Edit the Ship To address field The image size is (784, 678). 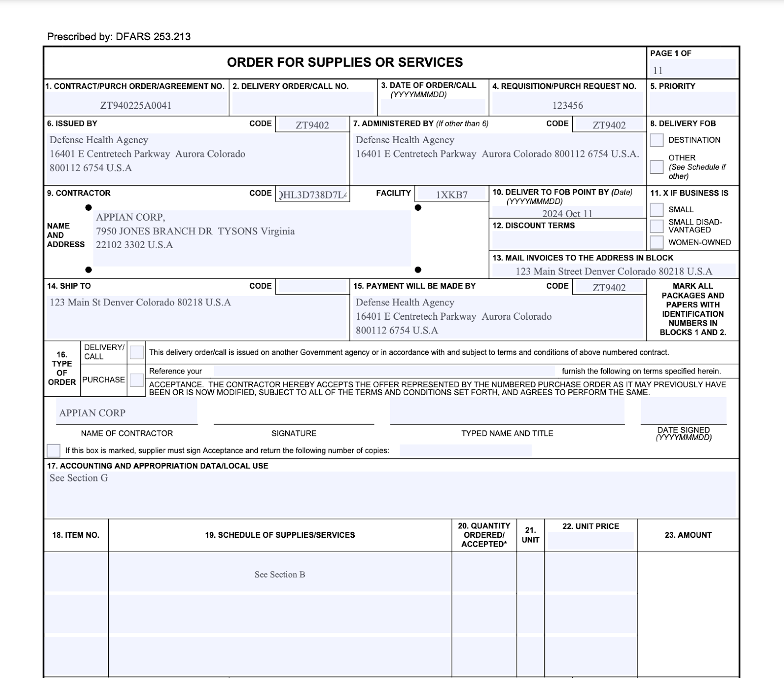[196, 318]
